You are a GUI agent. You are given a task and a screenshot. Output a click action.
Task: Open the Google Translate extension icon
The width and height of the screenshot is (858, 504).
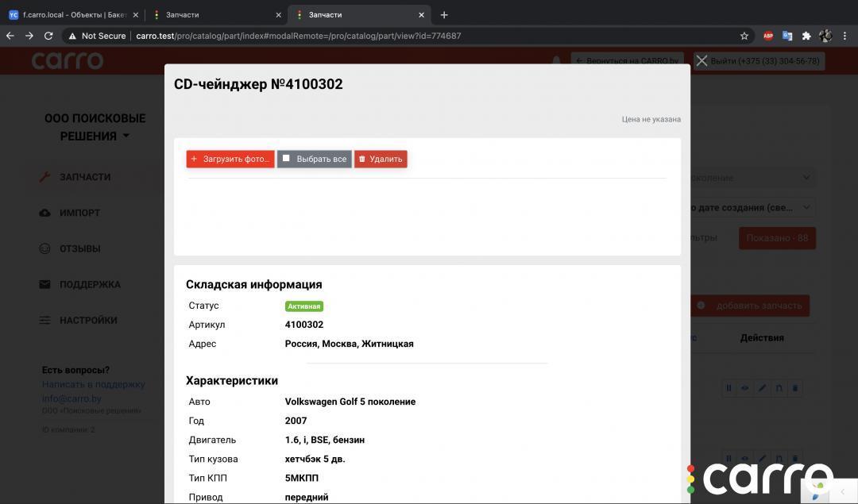tap(787, 36)
